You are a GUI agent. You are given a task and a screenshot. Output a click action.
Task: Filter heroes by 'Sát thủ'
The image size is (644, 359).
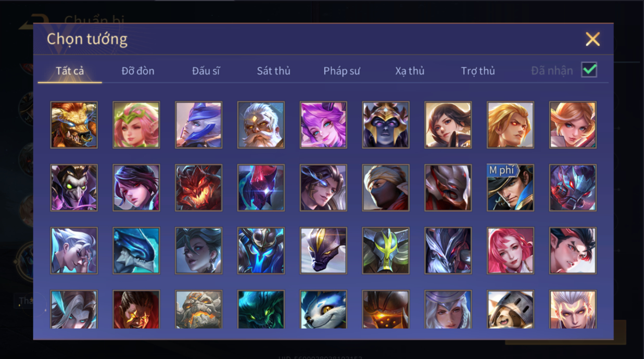(273, 71)
